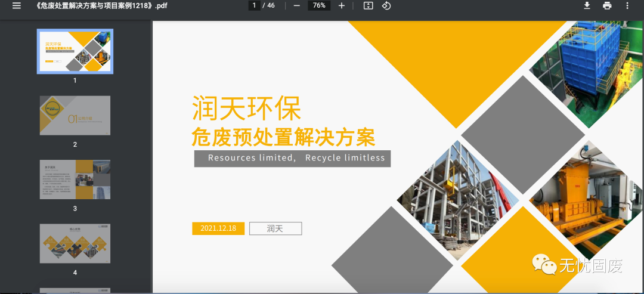644x294 pixels.
Task: Edit the current page number field
Action: 254,6
